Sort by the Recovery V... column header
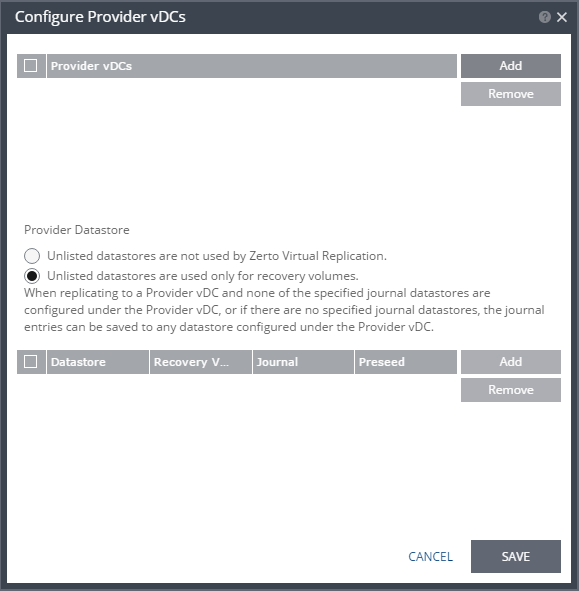This screenshot has width=579, height=591. click(x=201, y=362)
